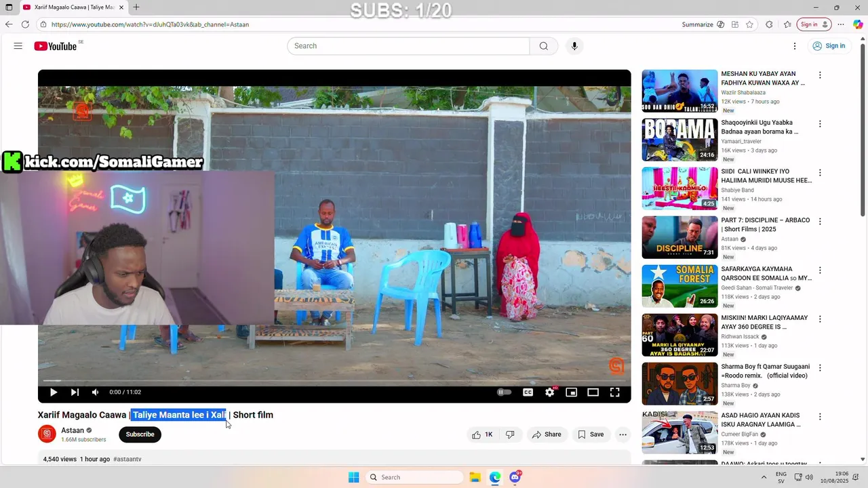The width and height of the screenshot is (868, 488).
Task: Open File Explorer from taskbar
Action: [x=475, y=477]
